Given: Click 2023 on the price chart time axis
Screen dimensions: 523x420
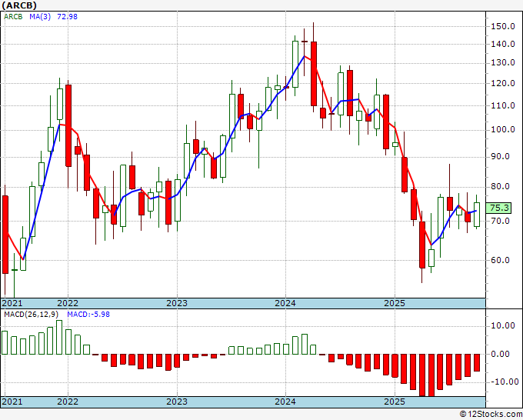Looking at the screenshot, I should coord(177,303).
